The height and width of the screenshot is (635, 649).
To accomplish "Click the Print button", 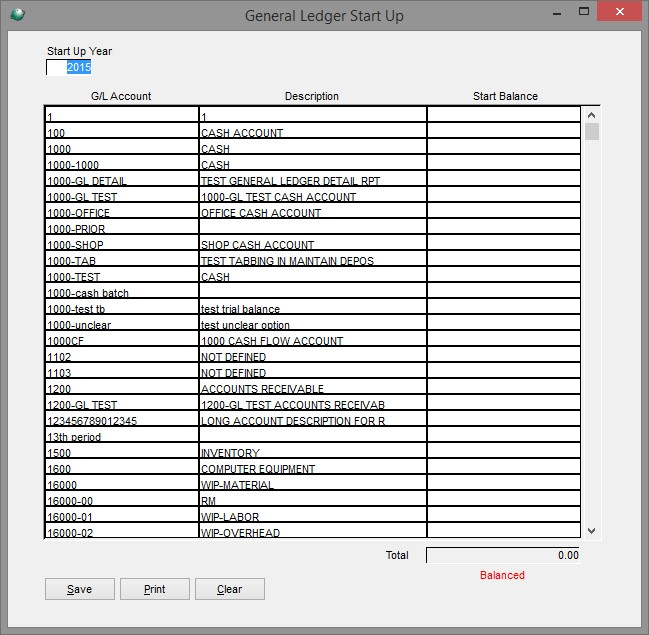I will (155, 589).
